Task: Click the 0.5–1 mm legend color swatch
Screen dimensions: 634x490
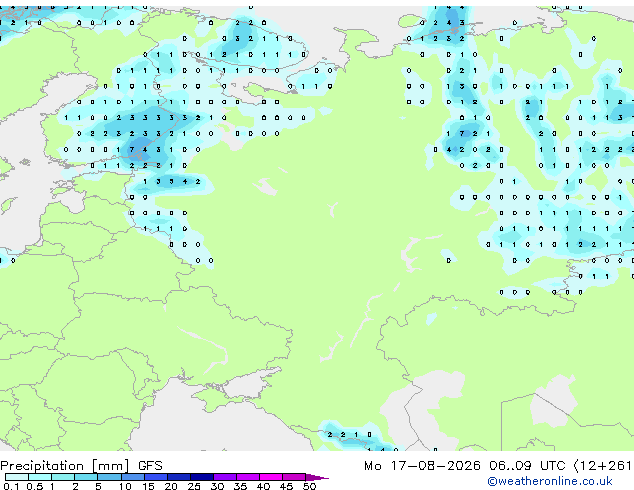Action: (x=40, y=477)
